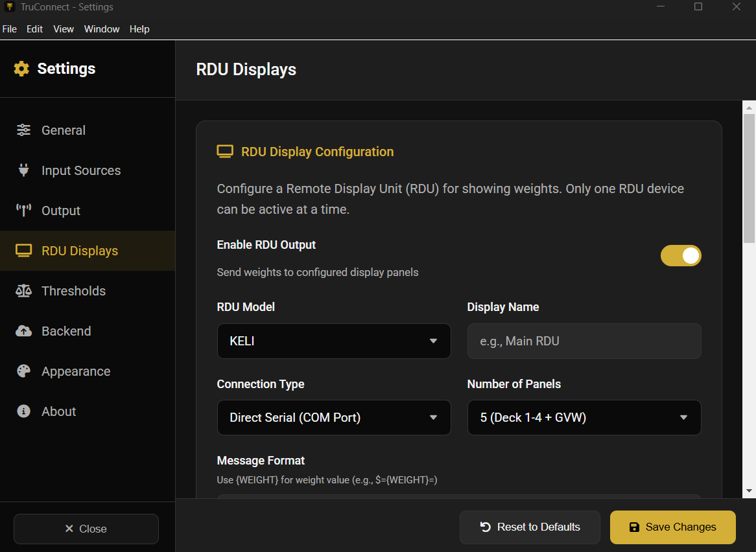Image resolution: width=756 pixels, height=552 pixels.
Task: Minimize the TruConnect Settings window
Action: [x=661, y=6]
